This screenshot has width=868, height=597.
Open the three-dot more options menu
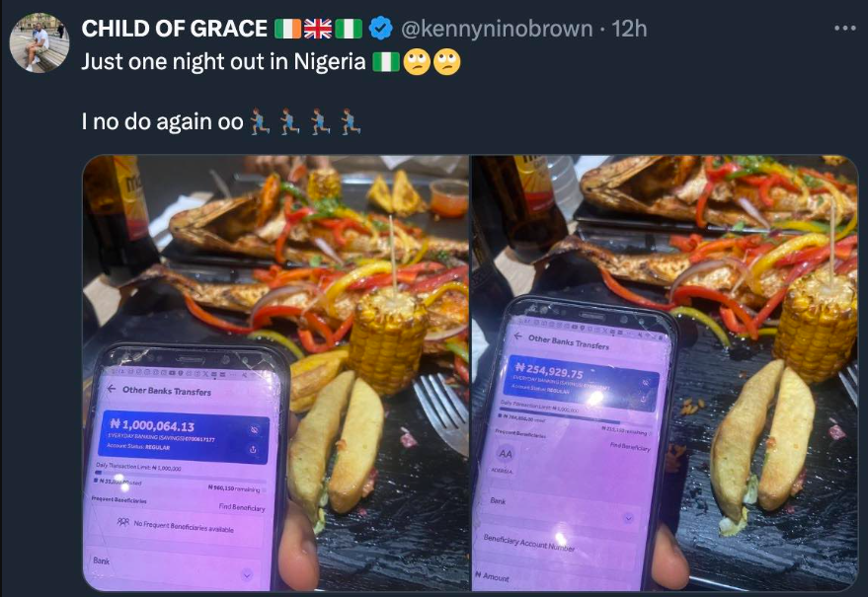click(844, 29)
